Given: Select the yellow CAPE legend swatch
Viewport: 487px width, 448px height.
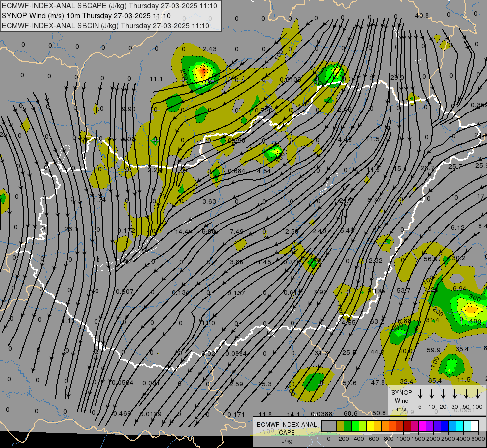Looking at the screenshot, I should 370,426.
